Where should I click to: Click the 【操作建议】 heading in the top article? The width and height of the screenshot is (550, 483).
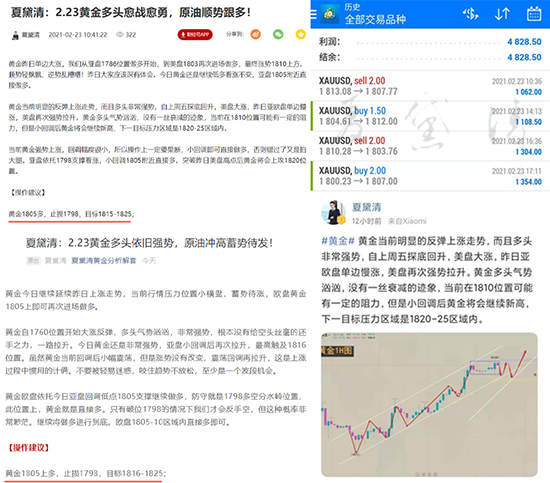(28, 192)
